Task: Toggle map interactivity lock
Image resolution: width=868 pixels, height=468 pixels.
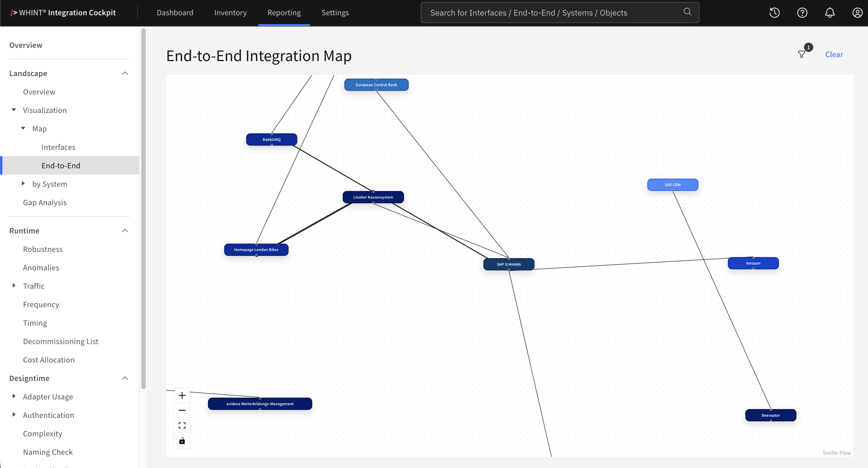Action: coord(182,441)
